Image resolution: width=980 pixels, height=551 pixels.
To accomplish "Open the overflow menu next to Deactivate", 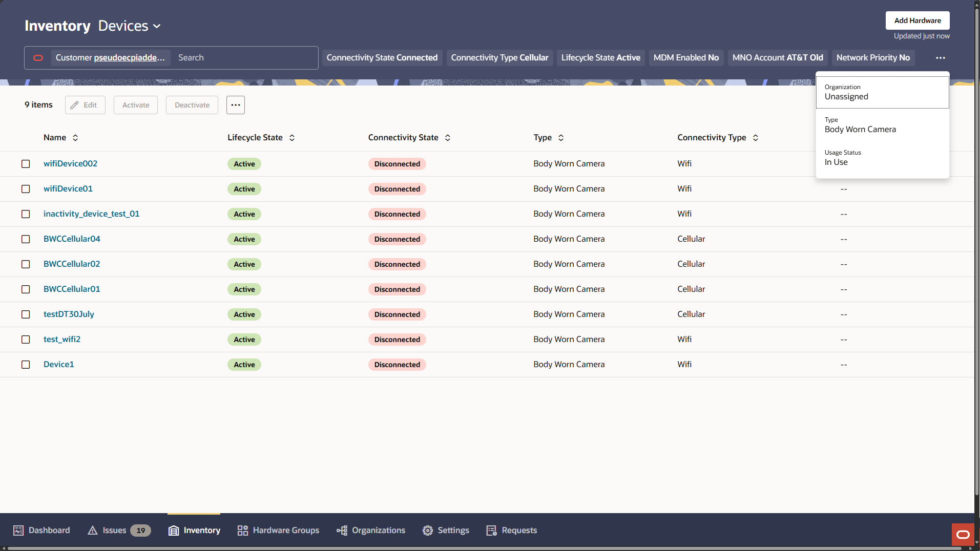I will click(235, 104).
